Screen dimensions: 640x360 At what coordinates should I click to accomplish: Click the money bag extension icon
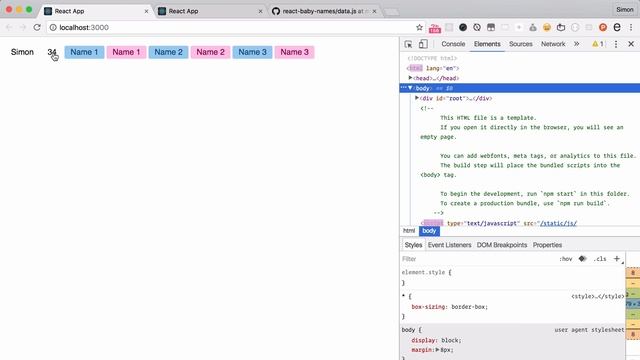tap(533, 27)
